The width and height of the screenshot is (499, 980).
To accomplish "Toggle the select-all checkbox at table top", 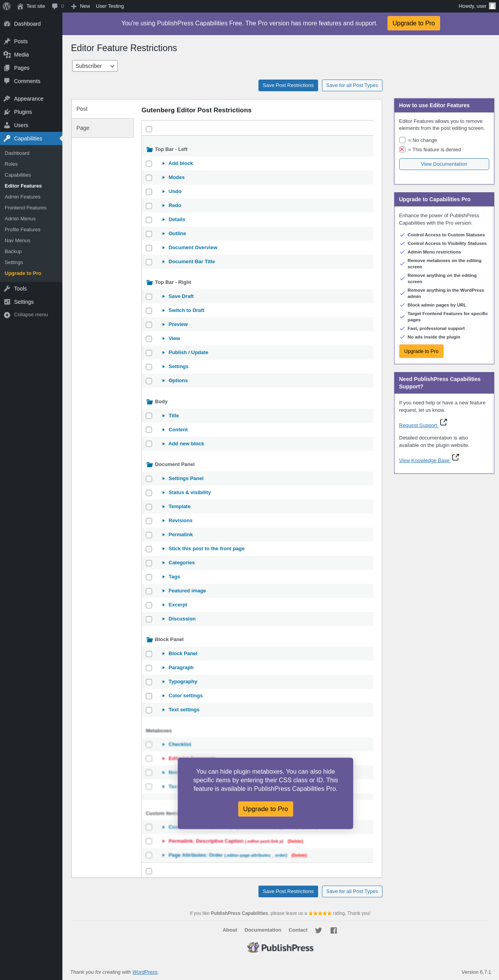I will [149, 129].
